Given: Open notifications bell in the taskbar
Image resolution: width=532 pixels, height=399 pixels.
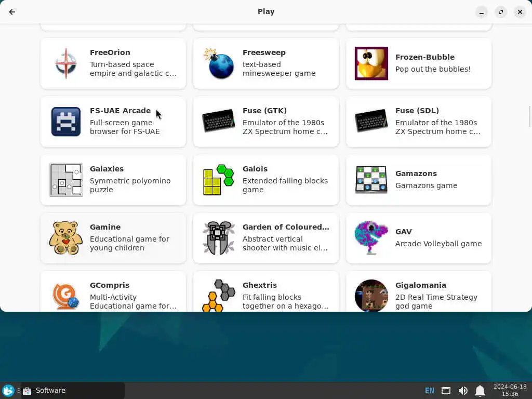Looking at the screenshot, I should tap(480, 391).
